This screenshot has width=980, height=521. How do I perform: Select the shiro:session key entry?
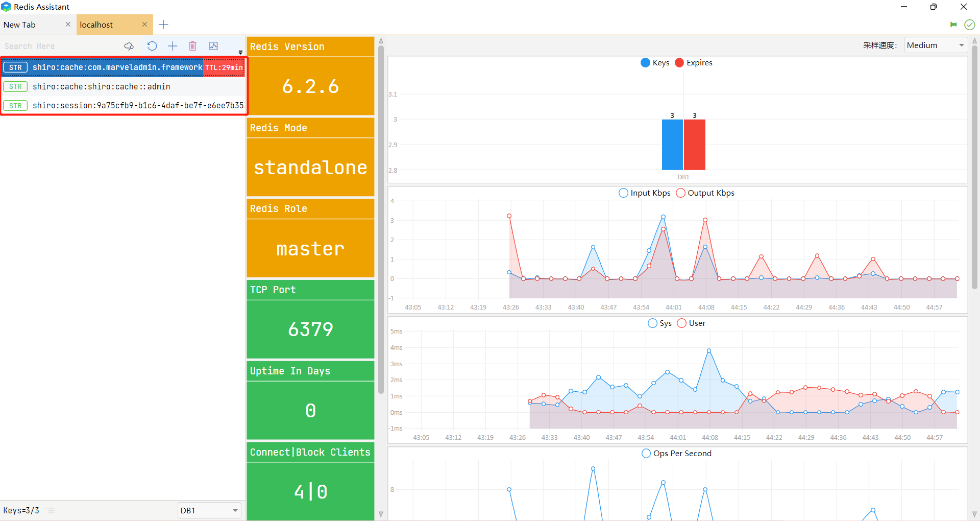138,106
